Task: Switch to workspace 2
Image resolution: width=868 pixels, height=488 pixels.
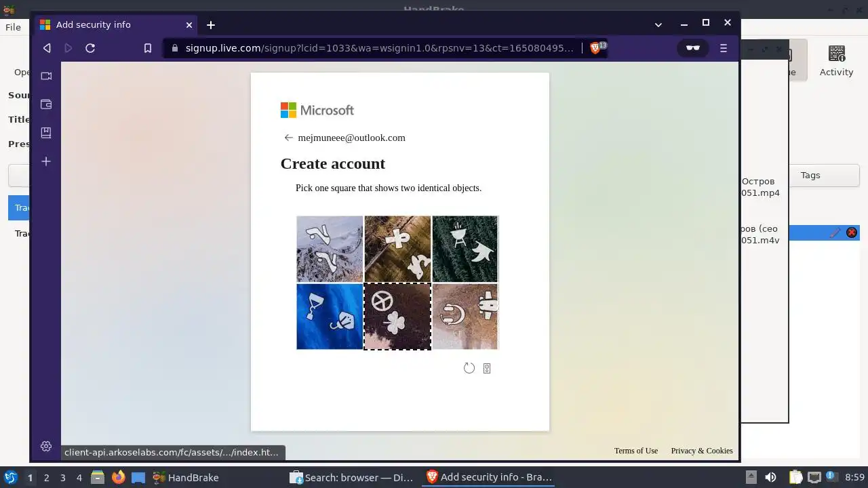Action: pos(46,477)
